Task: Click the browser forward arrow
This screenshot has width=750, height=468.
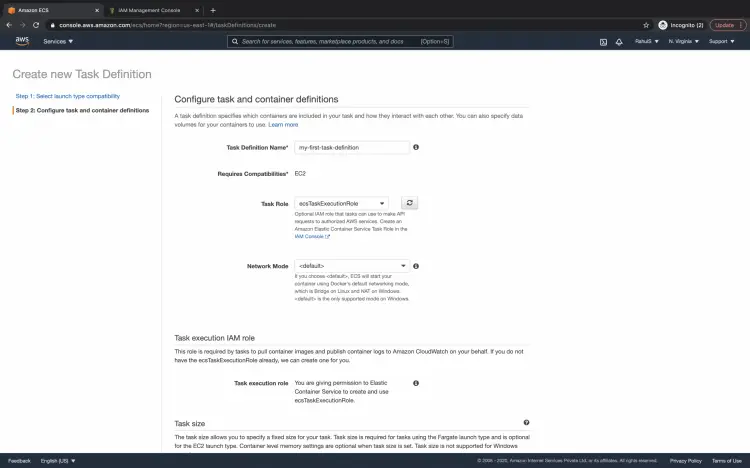Action: click(22, 25)
